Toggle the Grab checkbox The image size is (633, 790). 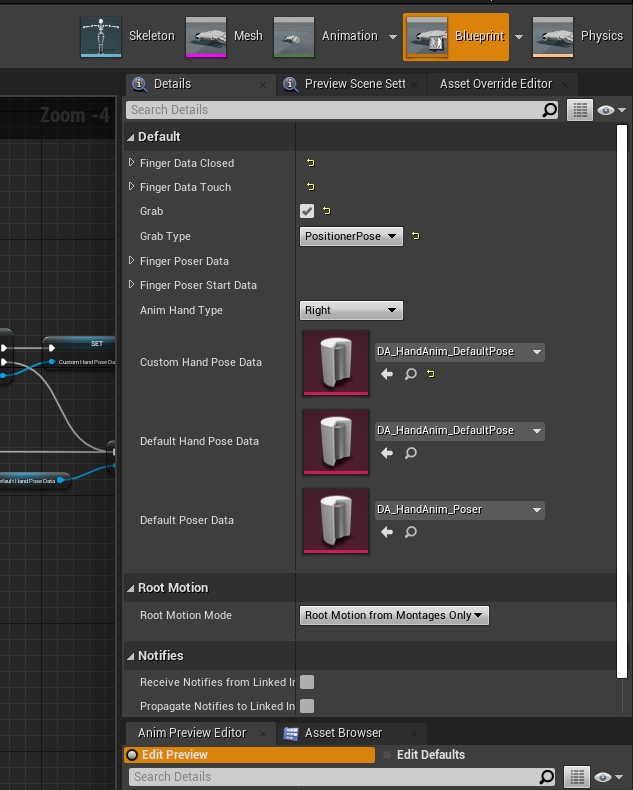pos(307,211)
